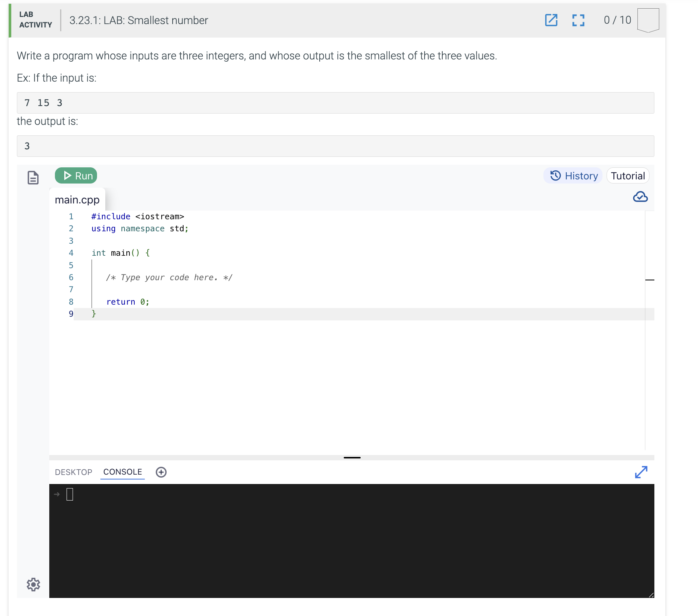Switch to the DESKTOP tab

click(74, 472)
